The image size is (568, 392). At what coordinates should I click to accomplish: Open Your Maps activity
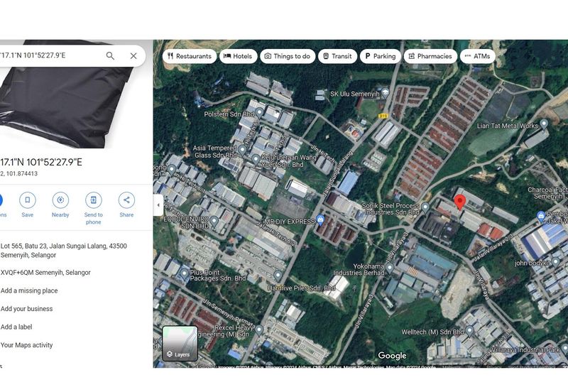point(26,345)
